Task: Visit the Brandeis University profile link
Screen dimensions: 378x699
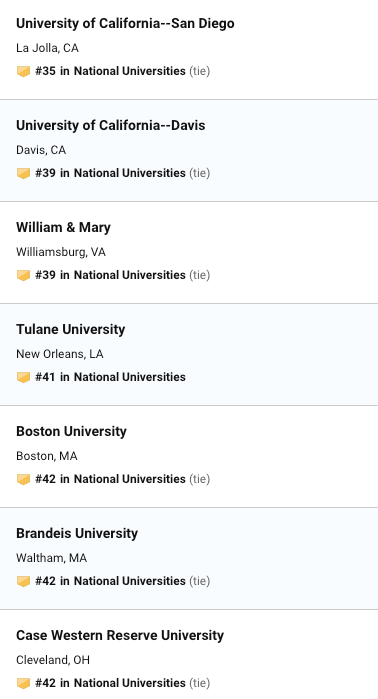Action: coord(77,534)
